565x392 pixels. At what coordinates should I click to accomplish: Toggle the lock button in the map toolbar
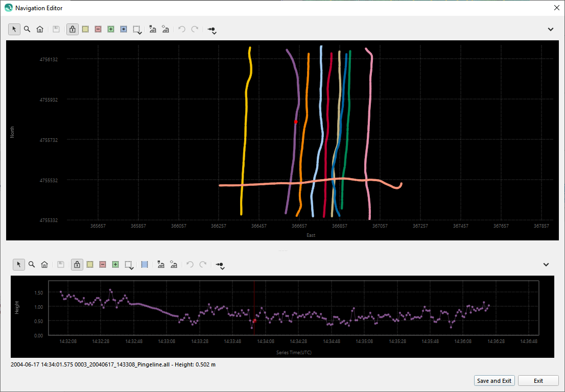click(73, 30)
